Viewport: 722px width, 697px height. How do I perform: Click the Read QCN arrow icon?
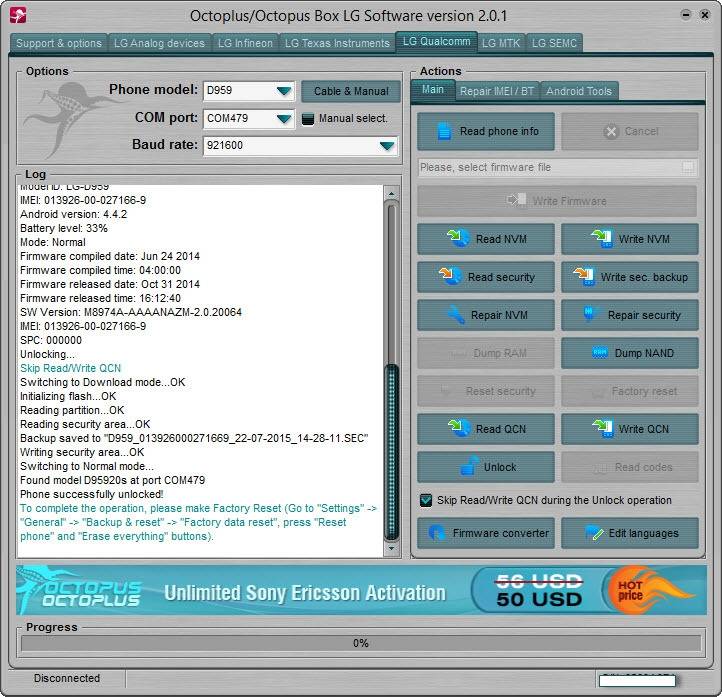pos(459,428)
